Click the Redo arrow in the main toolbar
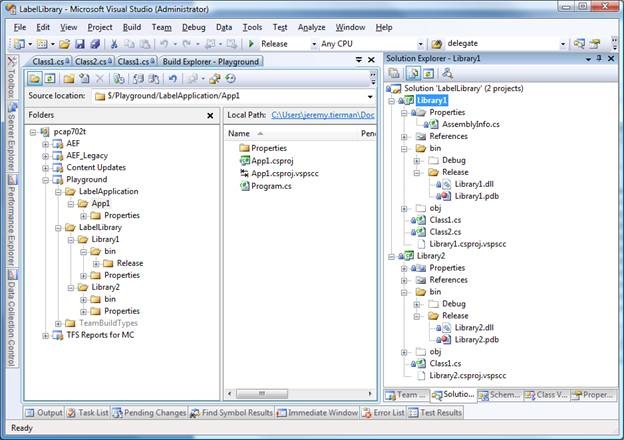 [187, 44]
